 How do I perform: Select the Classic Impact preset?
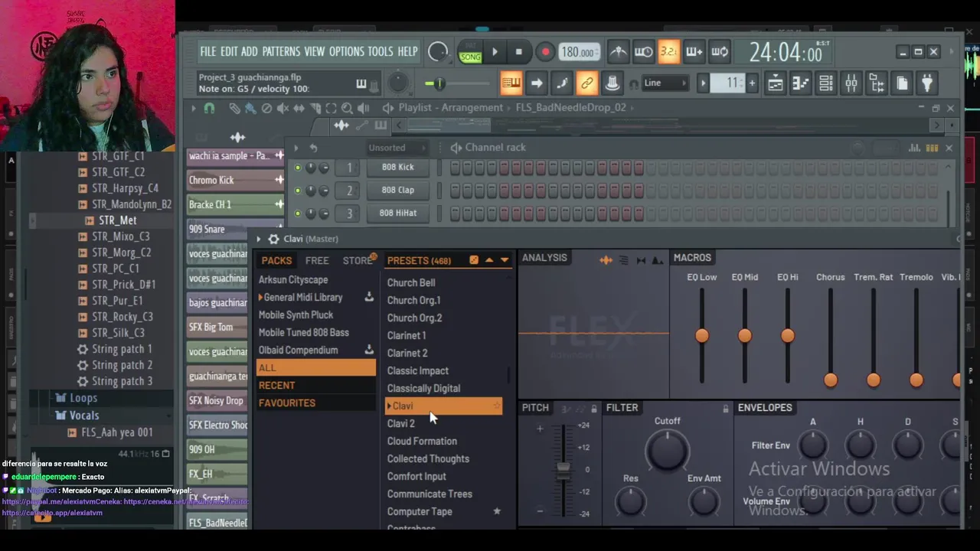pos(418,371)
